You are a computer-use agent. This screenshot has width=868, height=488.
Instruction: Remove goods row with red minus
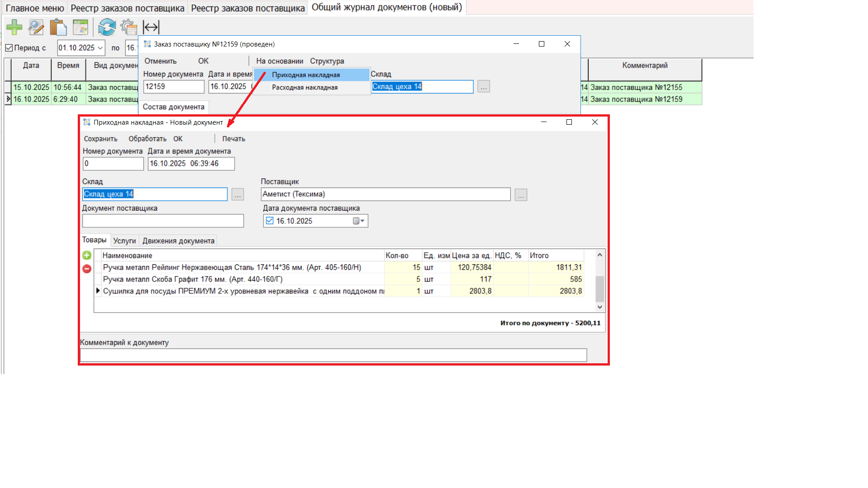87,269
